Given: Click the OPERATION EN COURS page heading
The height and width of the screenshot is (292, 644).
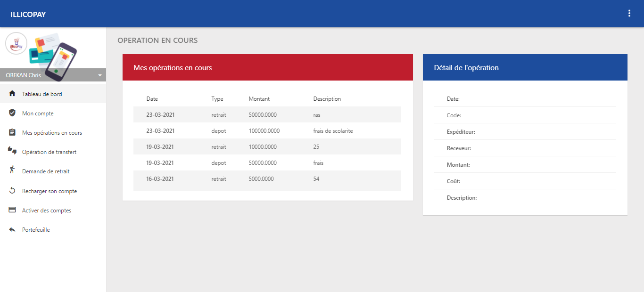Looking at the screenshot, I should click(157, 40).
